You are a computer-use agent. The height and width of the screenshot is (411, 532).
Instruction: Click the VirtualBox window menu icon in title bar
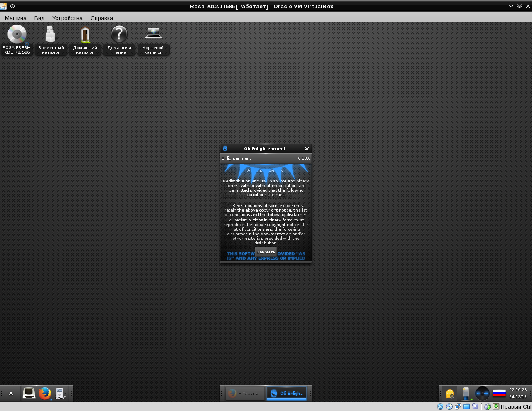coord(3,6)
